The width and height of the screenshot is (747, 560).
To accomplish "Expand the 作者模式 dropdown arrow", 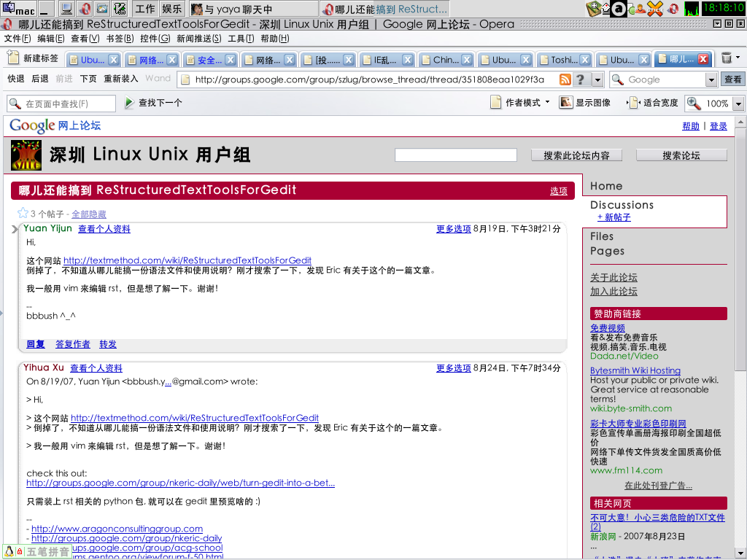I will [547, 102].
